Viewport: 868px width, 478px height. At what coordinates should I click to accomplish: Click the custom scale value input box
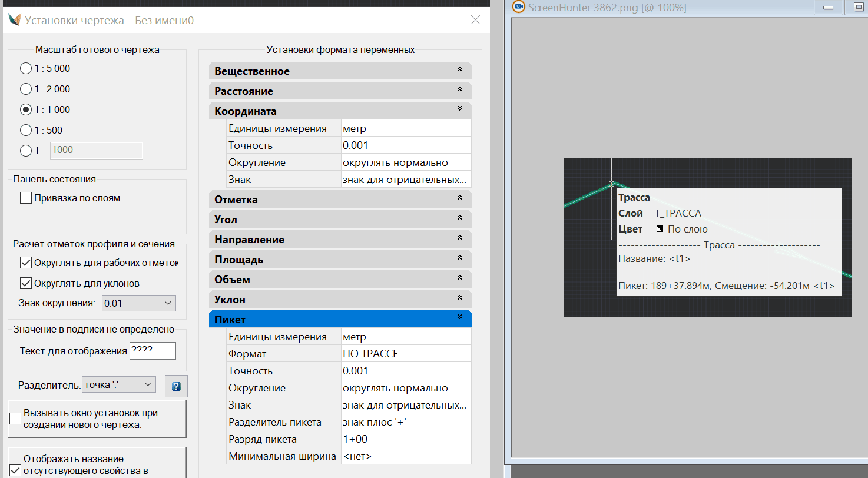pos(97,150)
